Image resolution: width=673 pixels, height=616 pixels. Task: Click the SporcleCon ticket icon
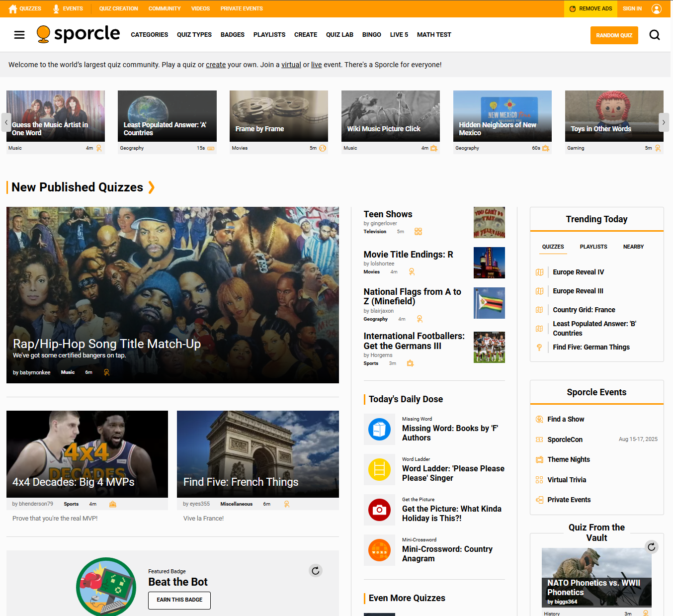(539, 440)
